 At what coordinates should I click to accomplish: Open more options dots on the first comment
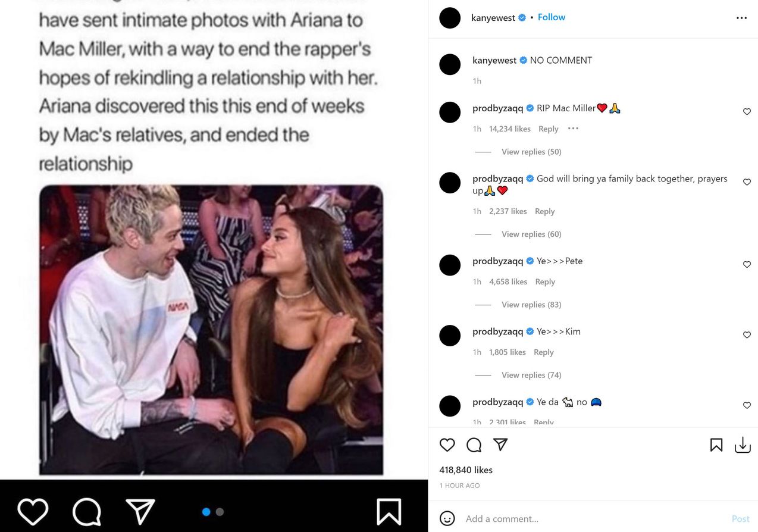(x=573, y=129)
